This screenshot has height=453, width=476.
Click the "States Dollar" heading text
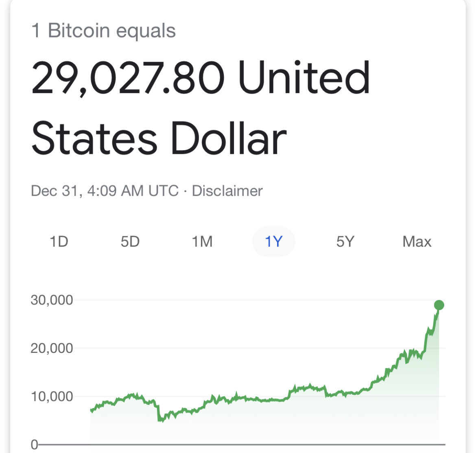click(x=159, y=138)
